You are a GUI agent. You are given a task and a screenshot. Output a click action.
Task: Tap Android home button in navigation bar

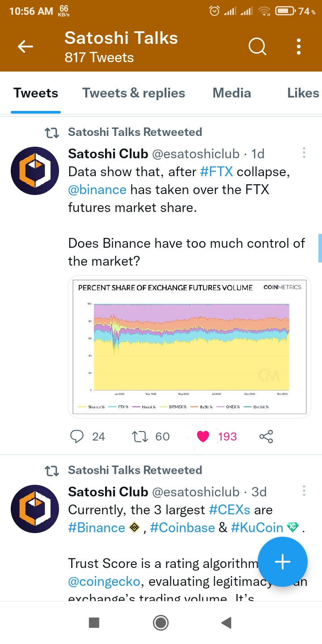tap(161, 623)
